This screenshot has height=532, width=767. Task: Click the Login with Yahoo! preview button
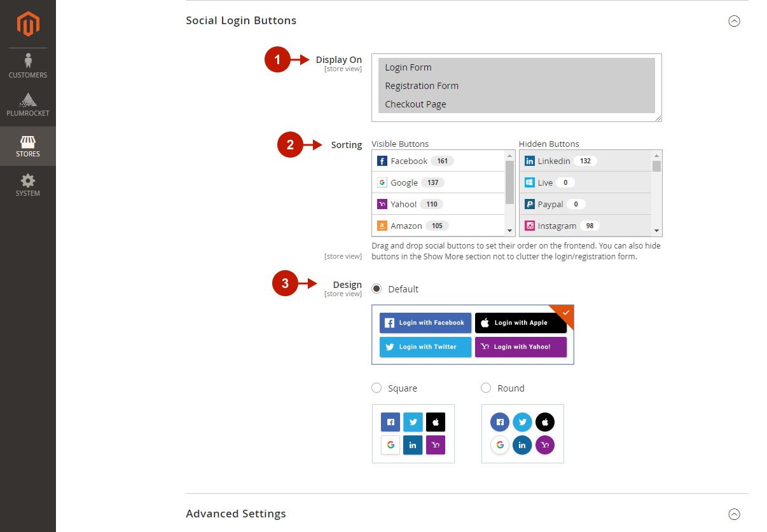[x=521, y=347]
